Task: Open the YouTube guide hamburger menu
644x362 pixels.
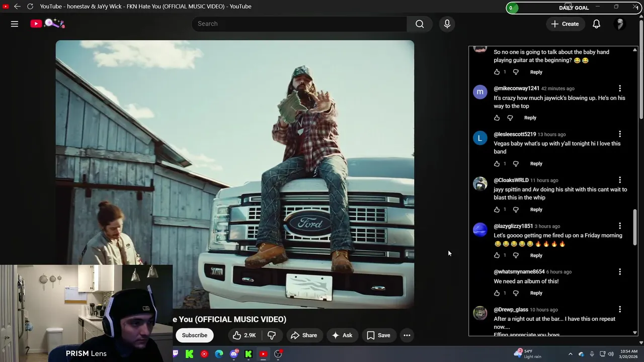Action: (x=15, y=24)
